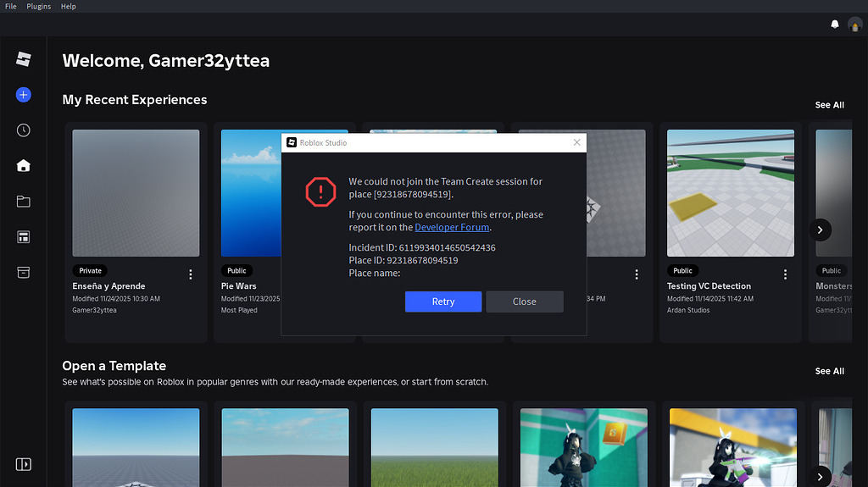Open the archive box icon in sidebar
This screenshot has width=868, height=487.
23,272
